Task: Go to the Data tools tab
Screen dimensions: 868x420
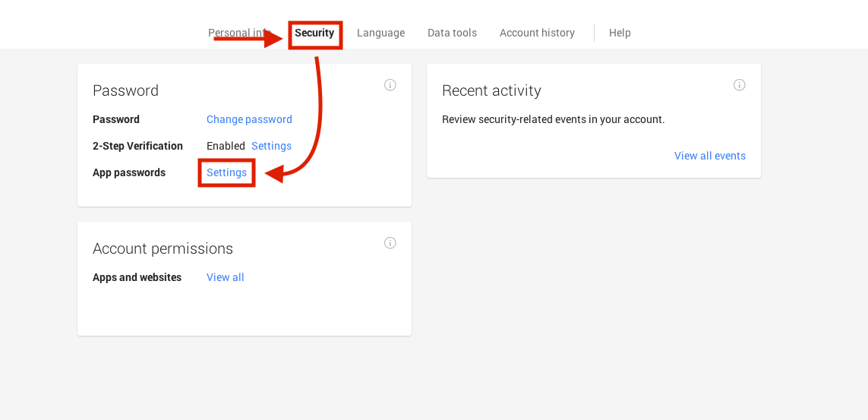Action: 452,33
